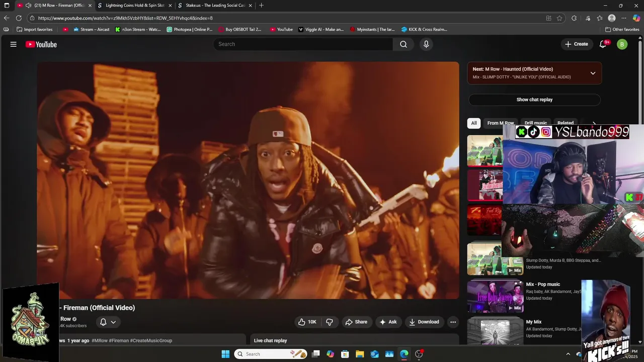
Task: Click the Windows taskbar search box
Action: (x=270, y=354)
